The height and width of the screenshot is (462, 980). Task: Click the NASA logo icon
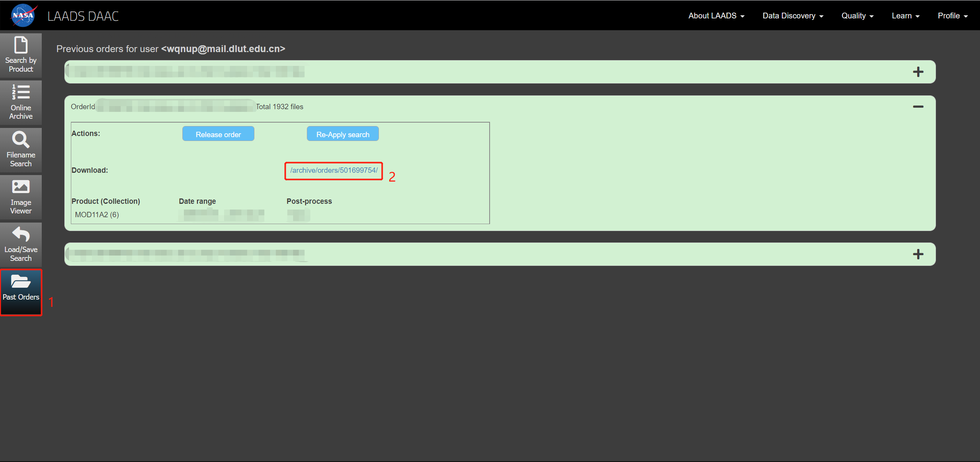(x=24, y=16)
